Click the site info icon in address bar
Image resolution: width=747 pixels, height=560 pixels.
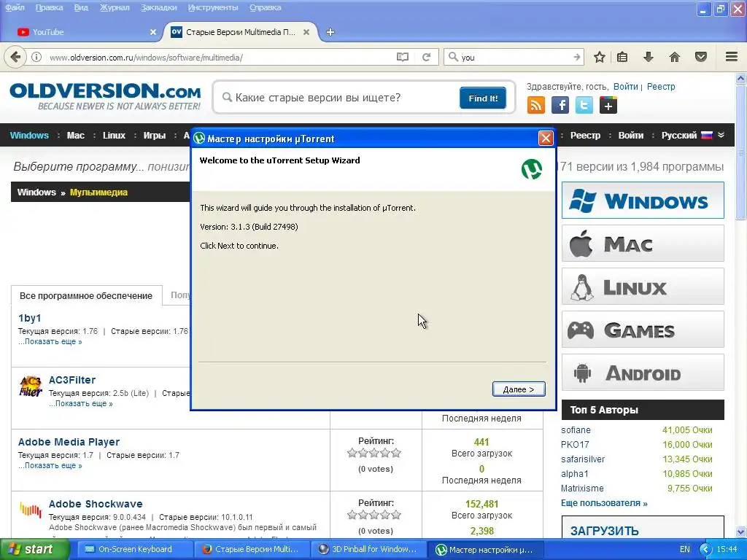click(36, 57)
